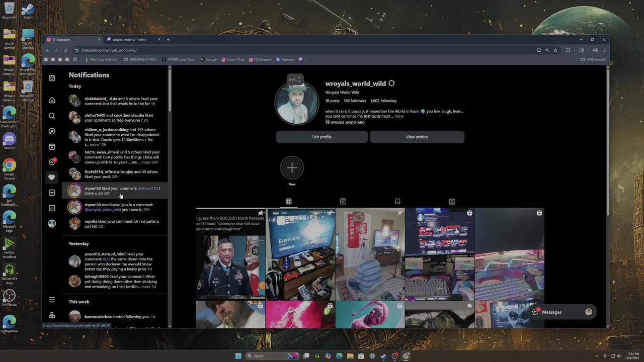Open Messenger with the red badge
This screenshot has height=362, width=644.
point(52,162)
